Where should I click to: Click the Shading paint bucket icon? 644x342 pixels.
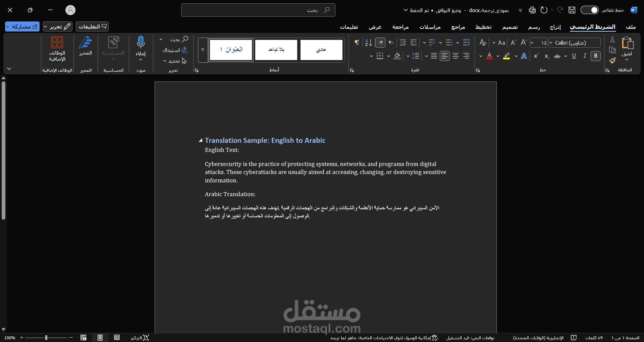click(397, 56)
